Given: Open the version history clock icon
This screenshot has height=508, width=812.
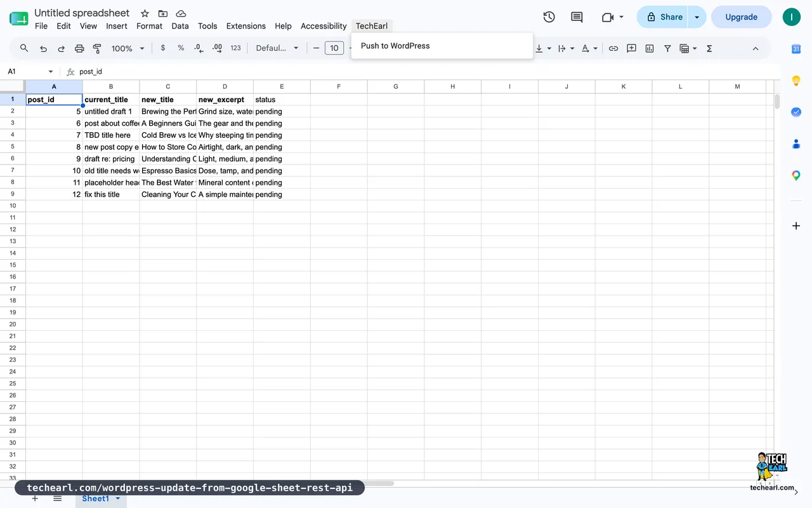Looking at the screenshot, I should [x=549, y=17].
